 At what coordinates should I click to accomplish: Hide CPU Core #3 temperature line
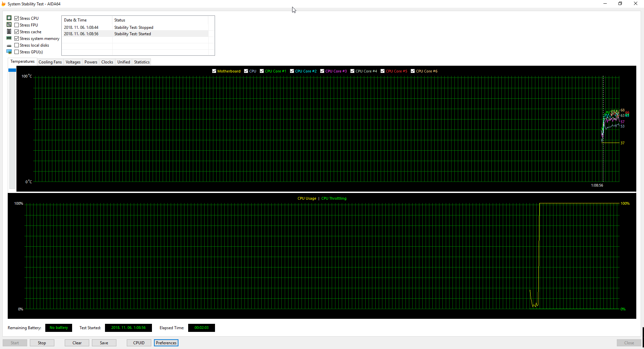click(x=322, y=71)
